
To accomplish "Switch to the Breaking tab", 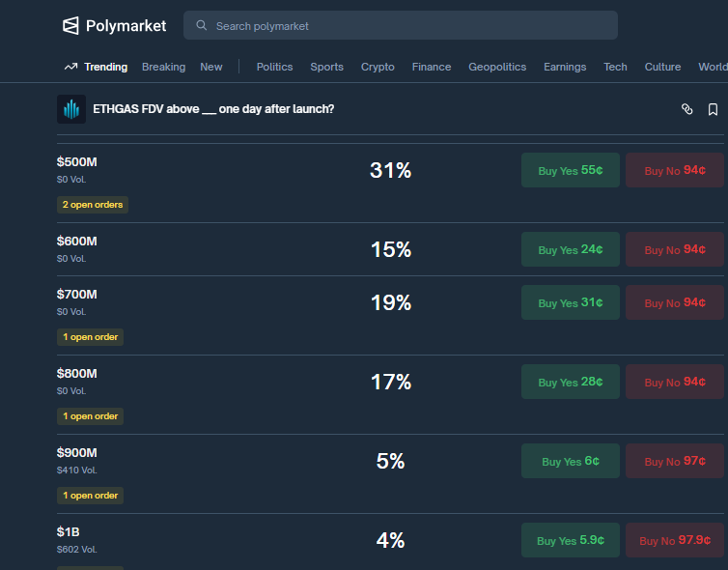I will (x=163, y=67).
